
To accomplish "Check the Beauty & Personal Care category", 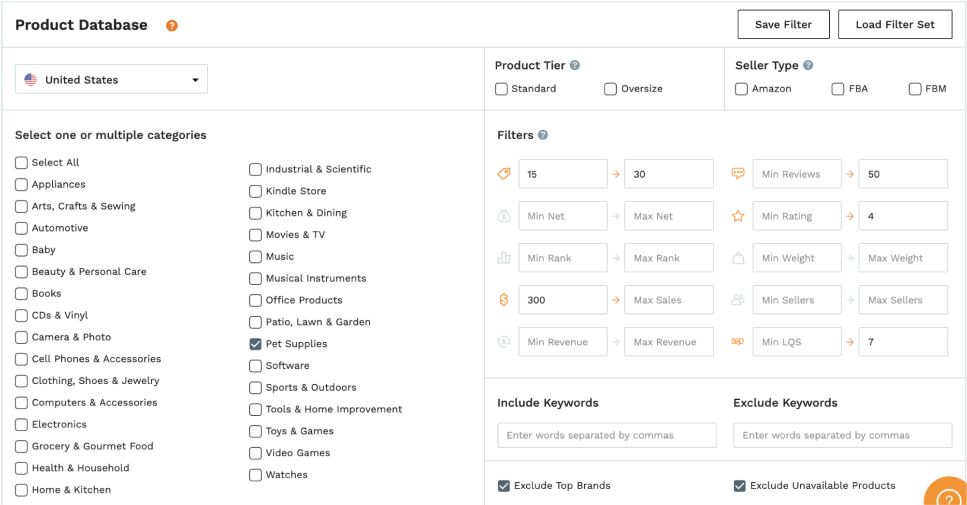I will pos(22,271).
